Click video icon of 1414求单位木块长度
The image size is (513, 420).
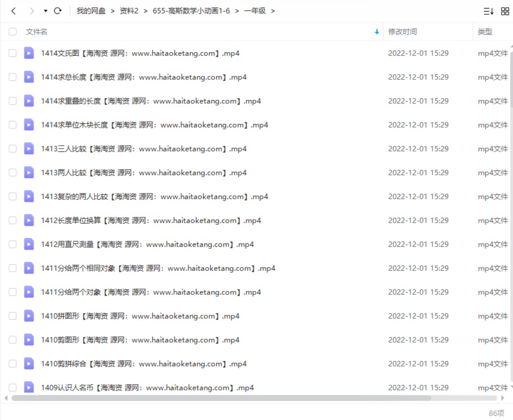(x=29, y=125)
